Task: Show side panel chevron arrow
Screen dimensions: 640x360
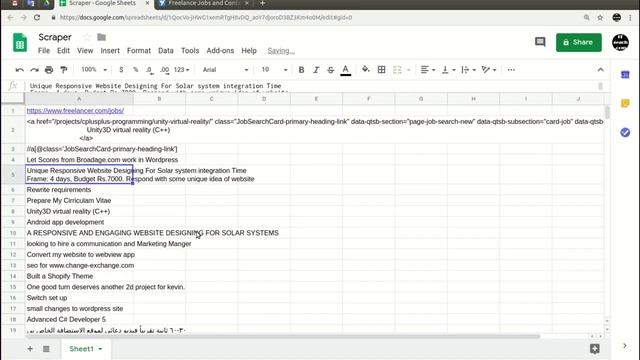Action: 624,346
